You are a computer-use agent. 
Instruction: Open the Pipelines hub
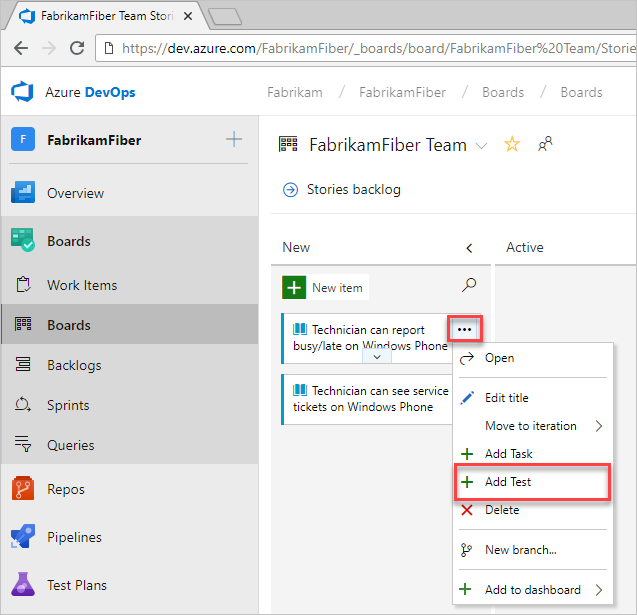(x=129, y=537)
